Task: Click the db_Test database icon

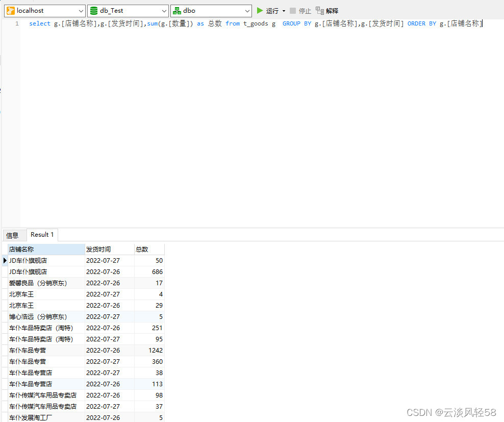Action: point(93,11)
